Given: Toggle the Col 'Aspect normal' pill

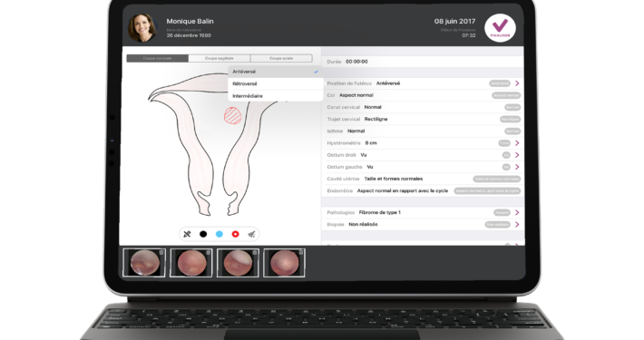Looking at the screenshot, I should pyautogui.click(x=506, y=95).
